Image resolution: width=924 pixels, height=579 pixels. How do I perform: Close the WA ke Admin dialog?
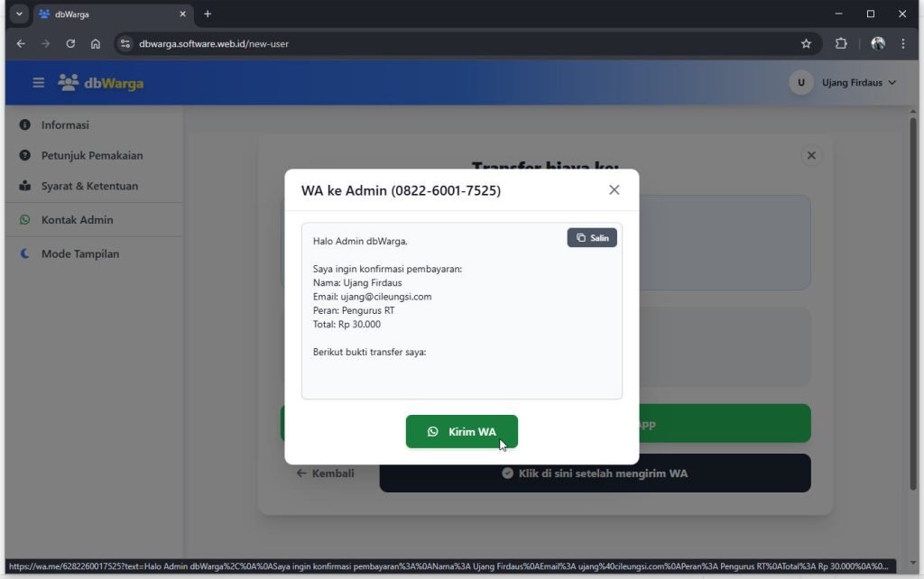coord(614,190)
